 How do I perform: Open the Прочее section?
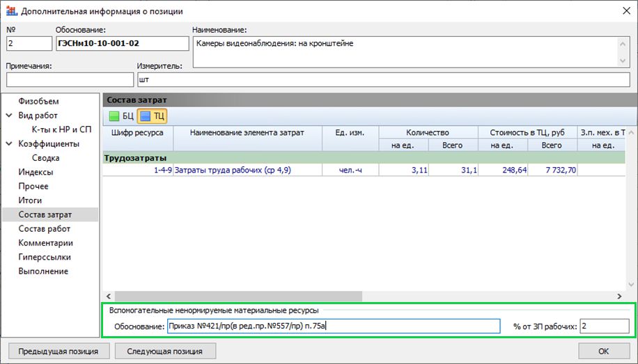click(33, 187)
